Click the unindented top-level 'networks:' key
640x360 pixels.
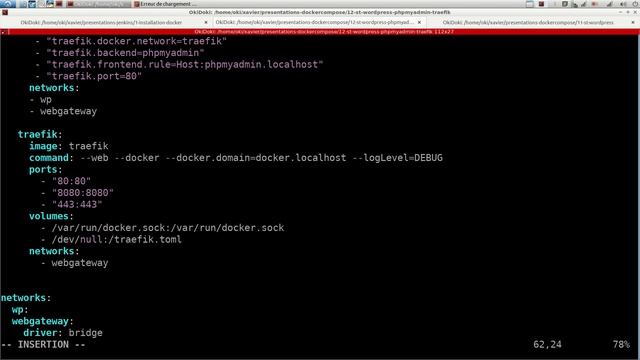pos(26,298)
